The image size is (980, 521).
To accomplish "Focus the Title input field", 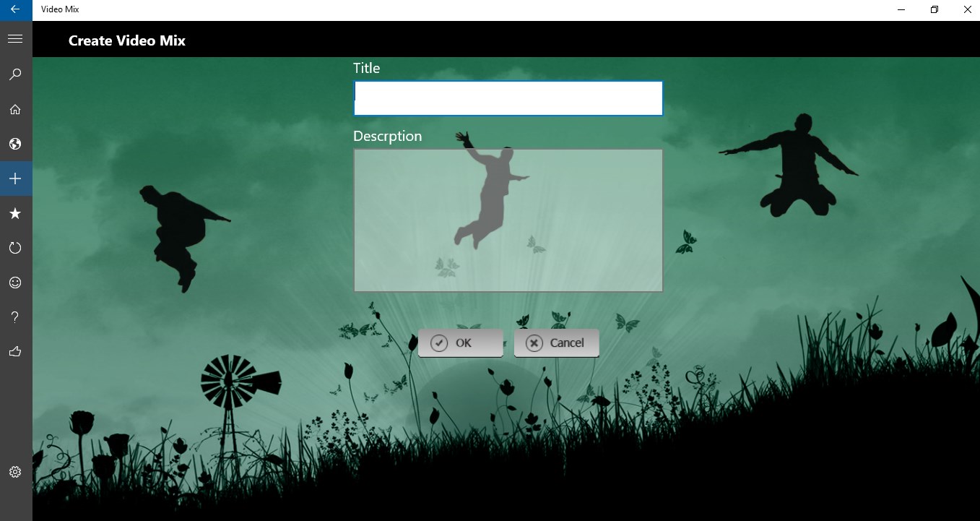I will click(508, 98).
